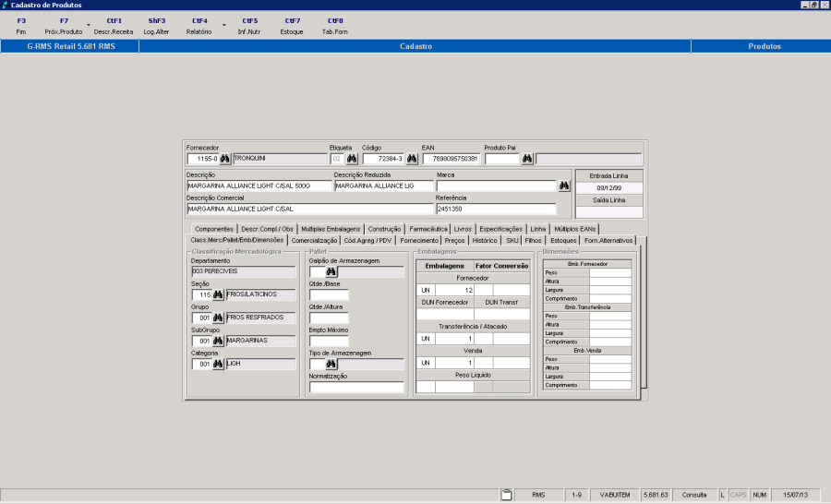Switch to the Componentes tab
The image size is (831, 504).
point(214,229)
